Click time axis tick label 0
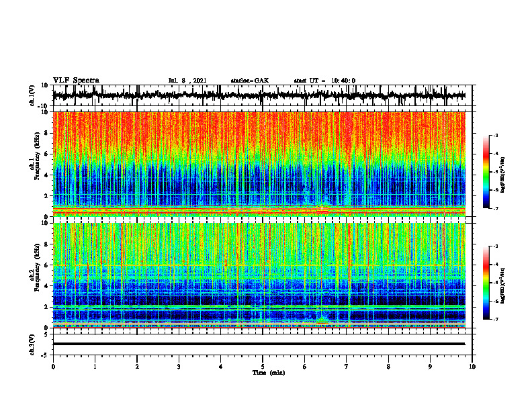Screen dimensions: 532x411 [53, 367]
